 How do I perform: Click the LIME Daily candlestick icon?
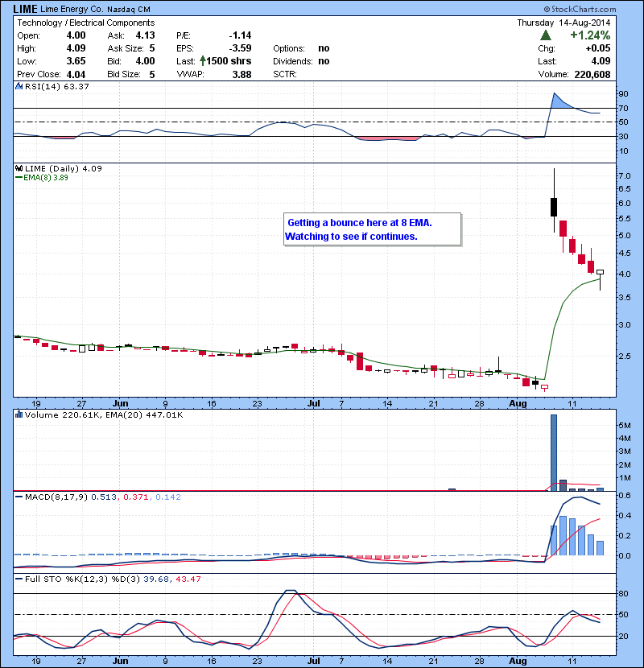pos(19,168)
